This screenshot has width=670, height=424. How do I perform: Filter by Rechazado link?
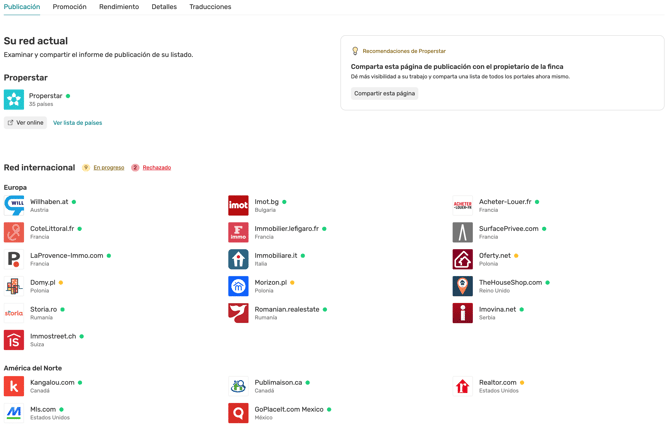click(157, 168)
